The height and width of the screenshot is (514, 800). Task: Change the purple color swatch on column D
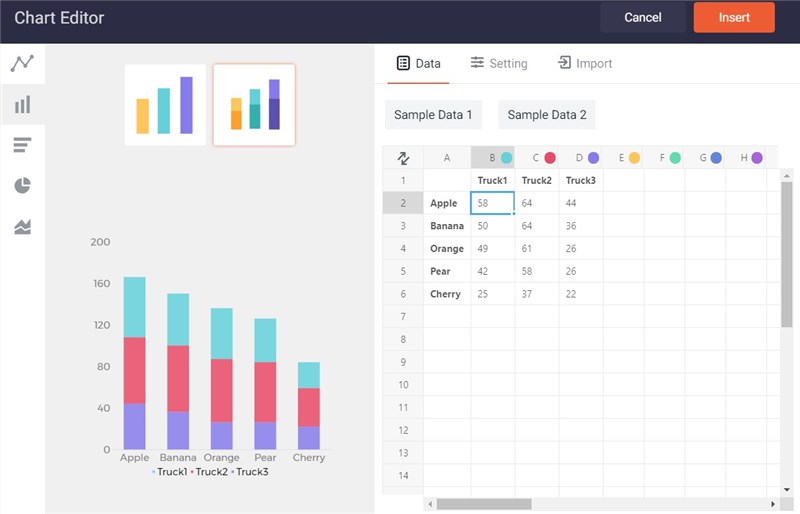coord(593,158)
